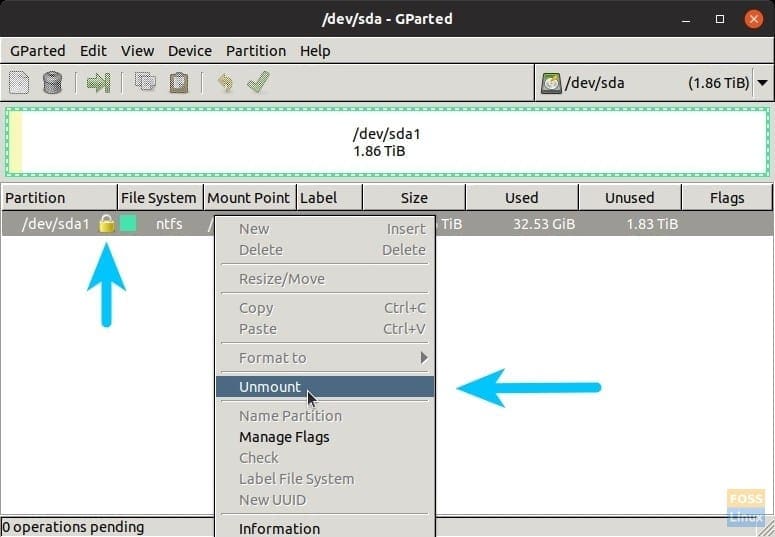This screenshot has height=537, width=775.
Task: Click the Delete partition trash icon
Action: 52,83
